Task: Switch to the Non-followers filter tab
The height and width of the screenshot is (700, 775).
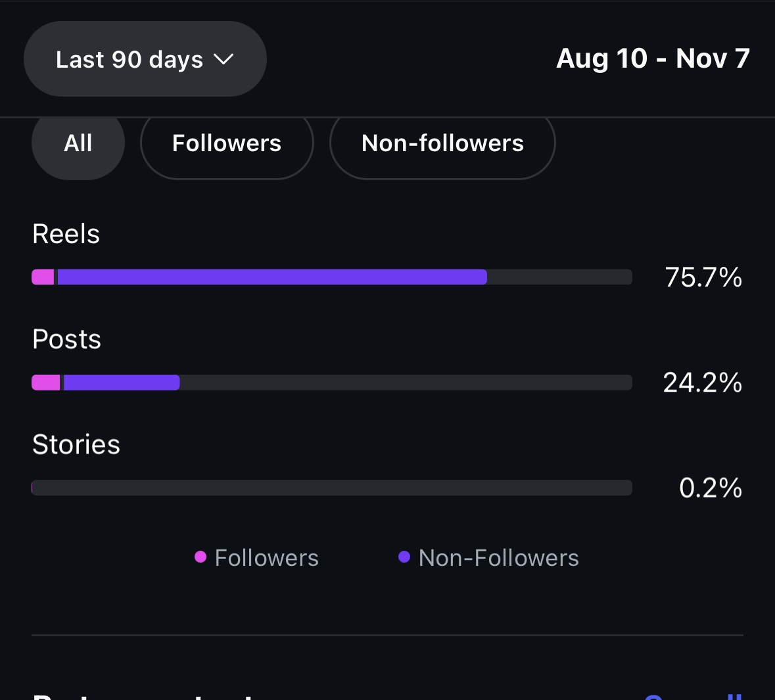Action: pos(442,143)
